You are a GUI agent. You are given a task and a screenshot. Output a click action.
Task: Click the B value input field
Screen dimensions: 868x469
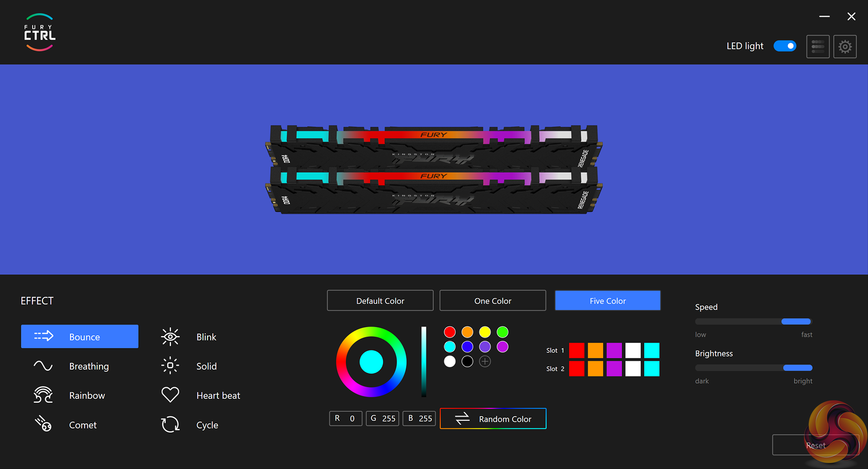pyautogui.click(x=419, y=418)
